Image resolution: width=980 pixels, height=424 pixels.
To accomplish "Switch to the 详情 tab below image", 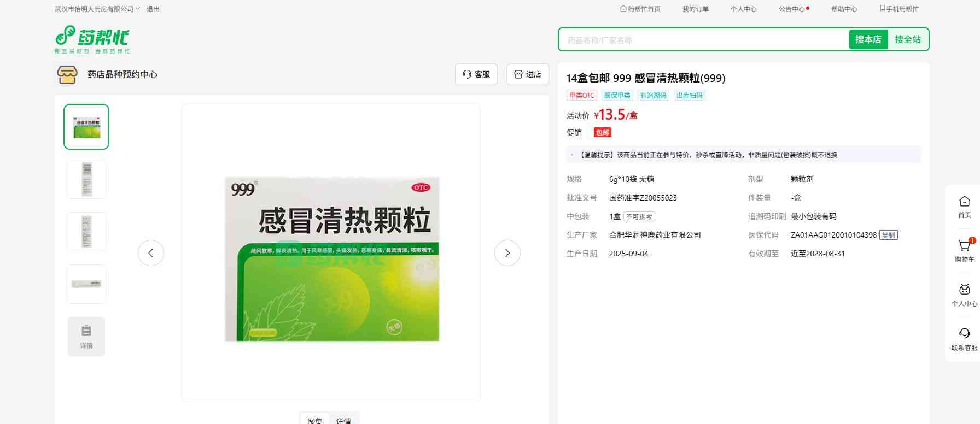I will click(343, 420).
